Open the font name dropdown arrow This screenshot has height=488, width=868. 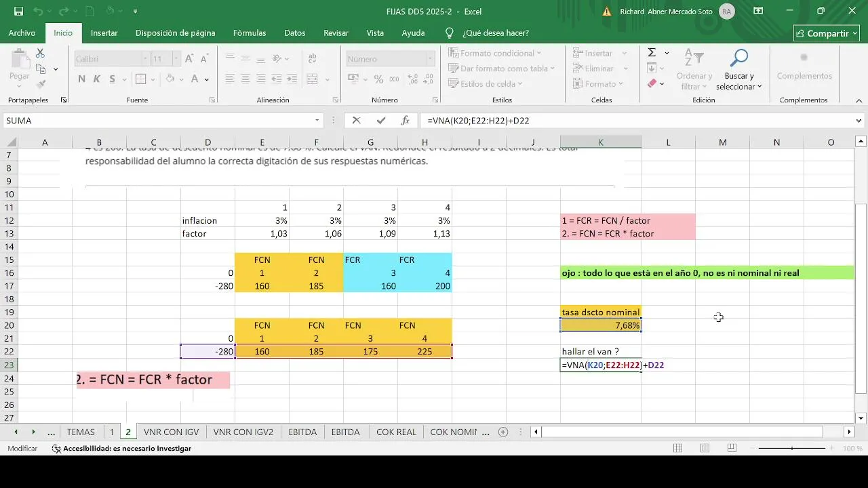tap(144, 59)
